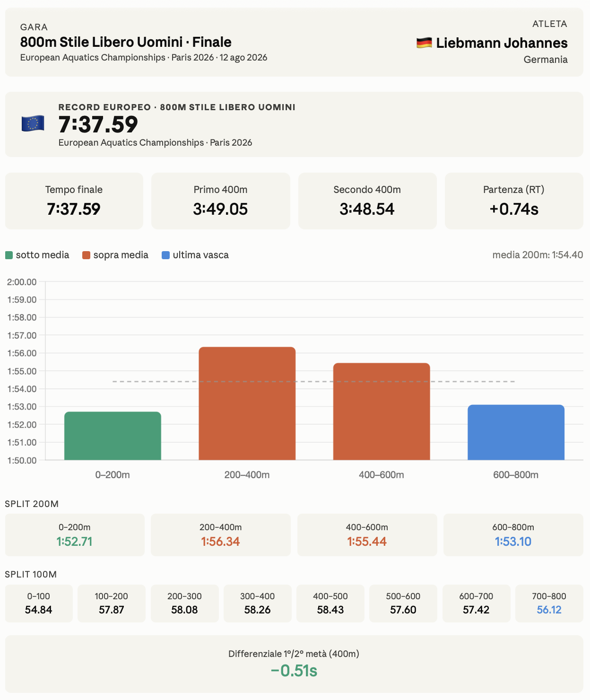Click the 1:50.00 axis label
This screenshot has height=700, width=590.
click(x=22, y=460)
